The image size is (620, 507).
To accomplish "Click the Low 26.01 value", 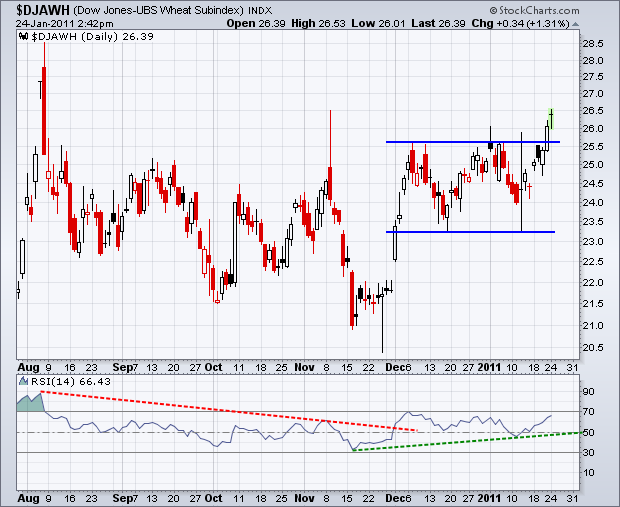I will (378, 23).
